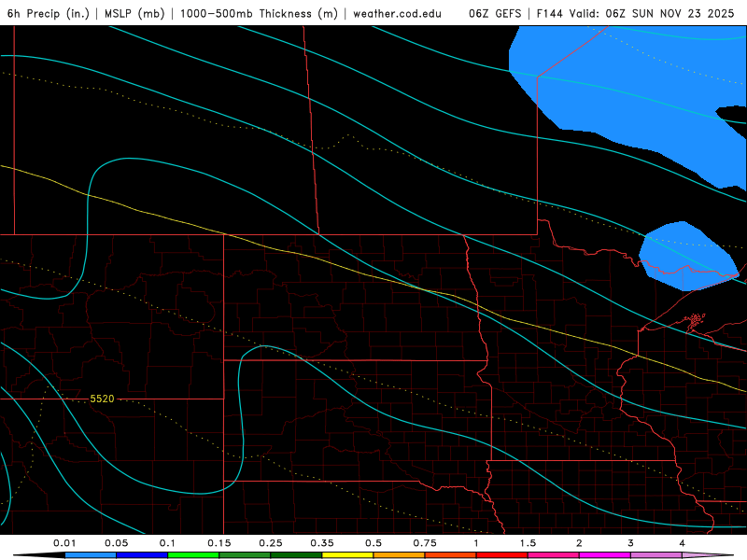Click the "0.25" legend value label
Image resolution: width=747 pixels, height=560 pixels.
pos(271,543)
